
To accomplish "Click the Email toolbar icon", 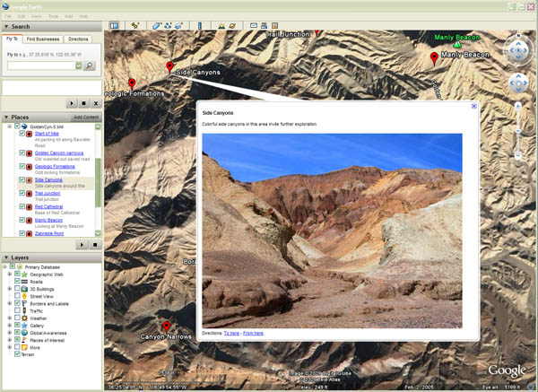I will point(254,26).
